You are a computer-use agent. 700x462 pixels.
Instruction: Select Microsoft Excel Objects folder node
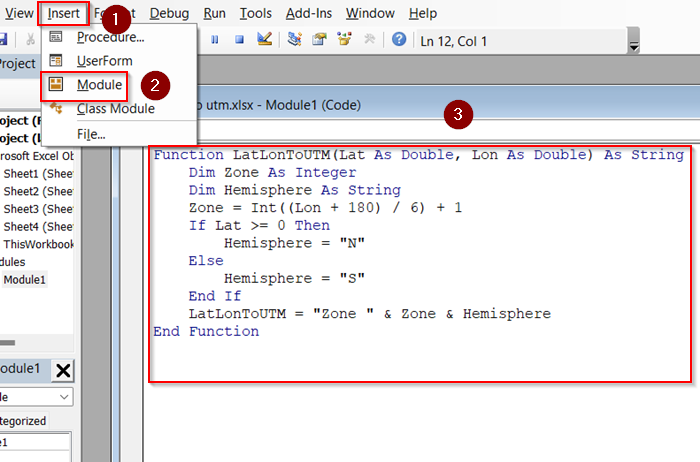[x=37, y=156]
